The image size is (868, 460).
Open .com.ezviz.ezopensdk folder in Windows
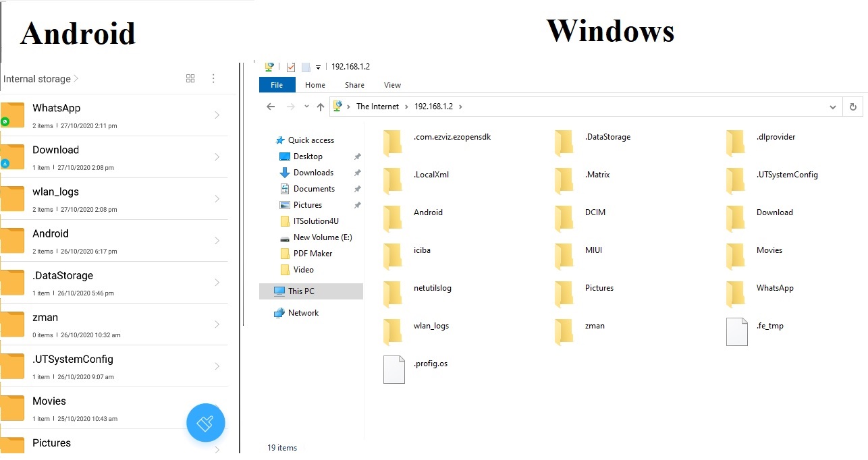(x=437, y=142)
